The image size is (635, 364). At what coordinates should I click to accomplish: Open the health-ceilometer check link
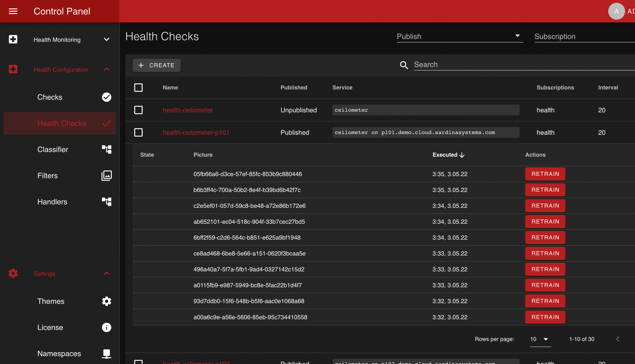tap(188, 110)
